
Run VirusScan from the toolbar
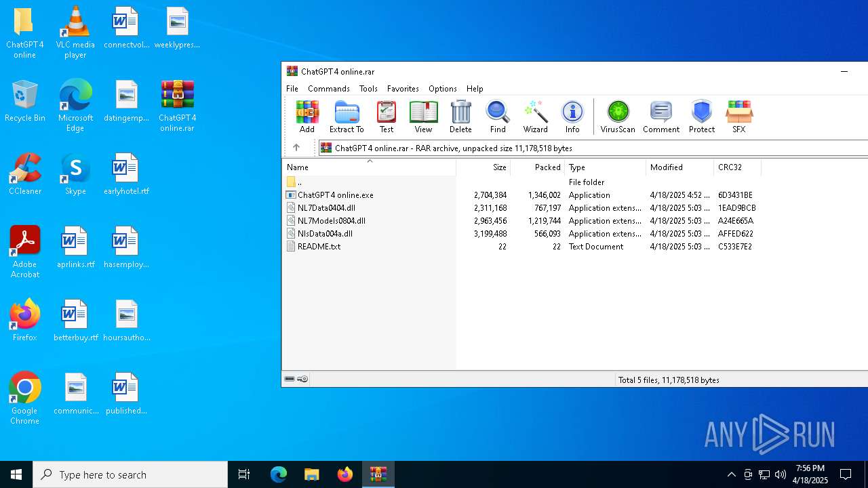(618, 117)
